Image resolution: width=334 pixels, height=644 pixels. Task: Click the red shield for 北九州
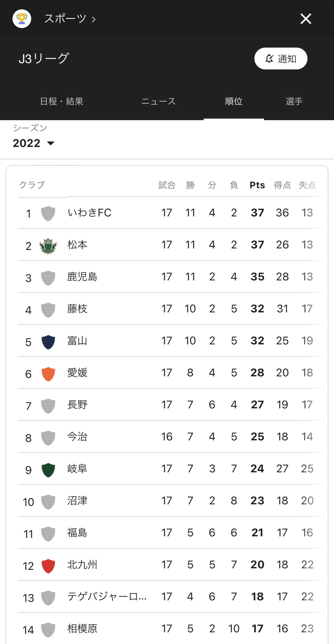[x=48, y=566]
